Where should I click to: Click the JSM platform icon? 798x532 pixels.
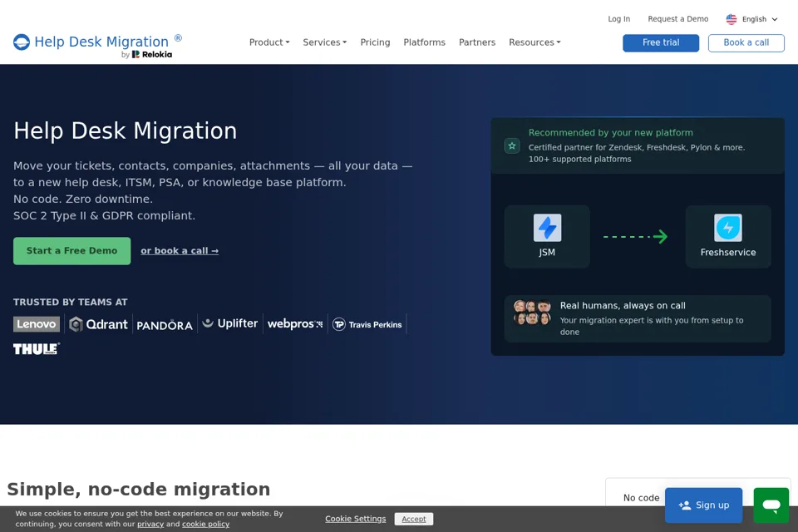point(547,228)
